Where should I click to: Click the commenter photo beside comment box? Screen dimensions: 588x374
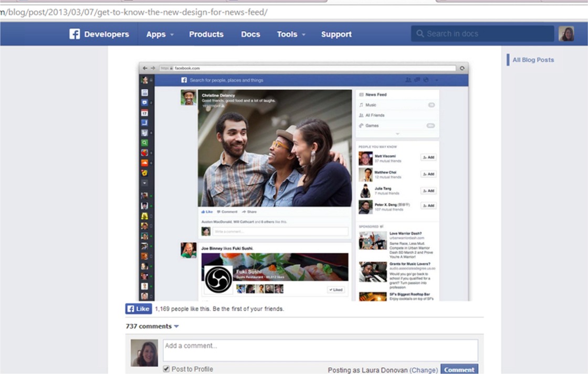point(144,353)
